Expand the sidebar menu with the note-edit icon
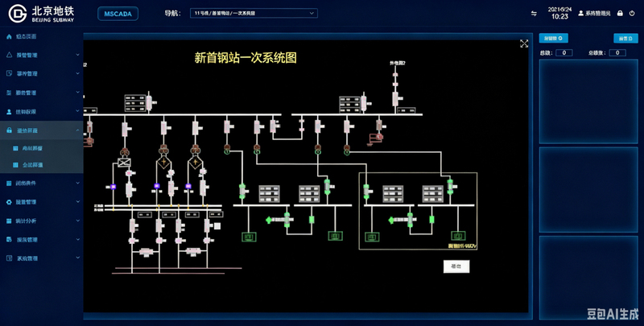This screenshot has height=326, width=644. click(x=77, y=73)
